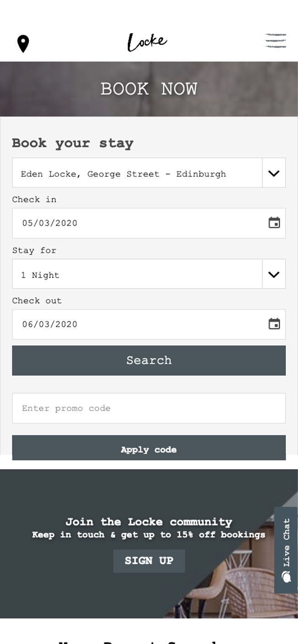Open the check-out calendar icon
The width and height of the screenshot is (298, 644).
coord(274,324)
